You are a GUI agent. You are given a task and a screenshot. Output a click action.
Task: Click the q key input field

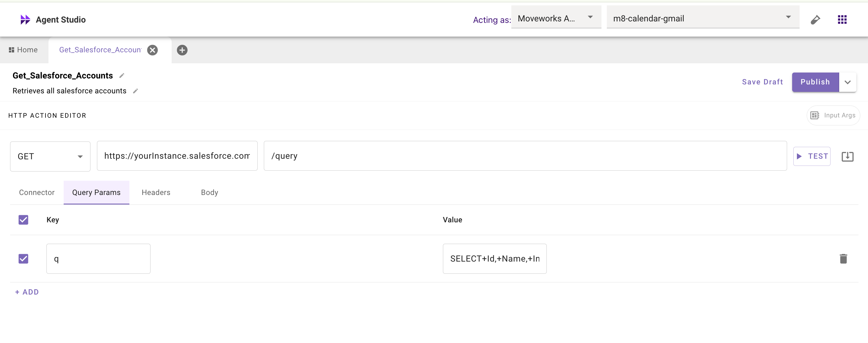(x=98, y=259)
